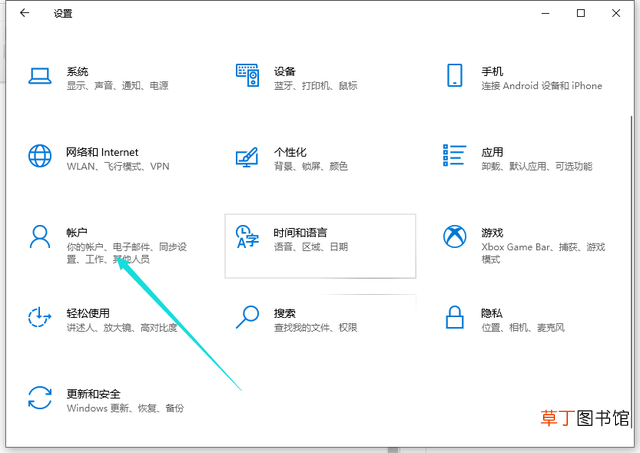Open the 系统 settings title
Image resolution: width=640 pixels, height=453 pixels.
(x=77, y=71)
